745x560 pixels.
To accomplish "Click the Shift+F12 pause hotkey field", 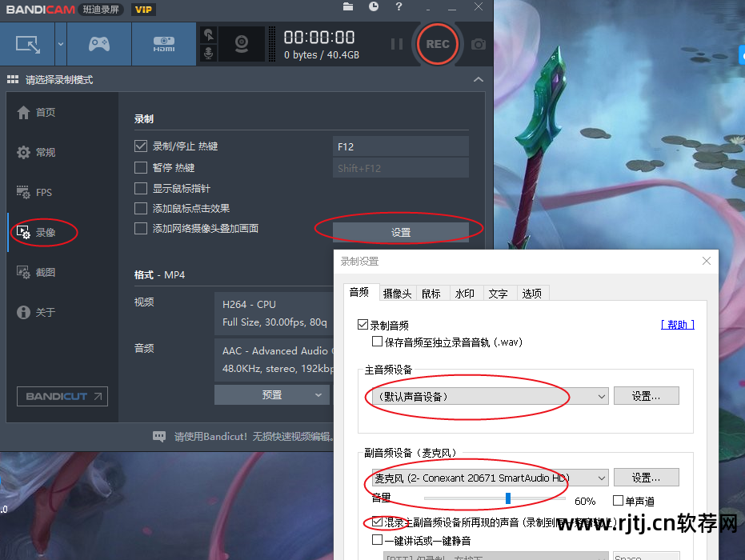I will pos(401,168).
